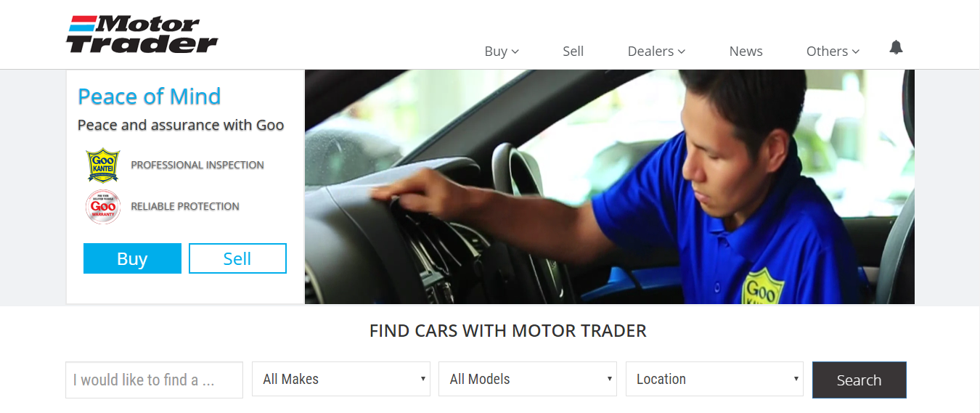Open the notifications bell icon
Viewport: 980px width, 413px height.
point(896,48)
